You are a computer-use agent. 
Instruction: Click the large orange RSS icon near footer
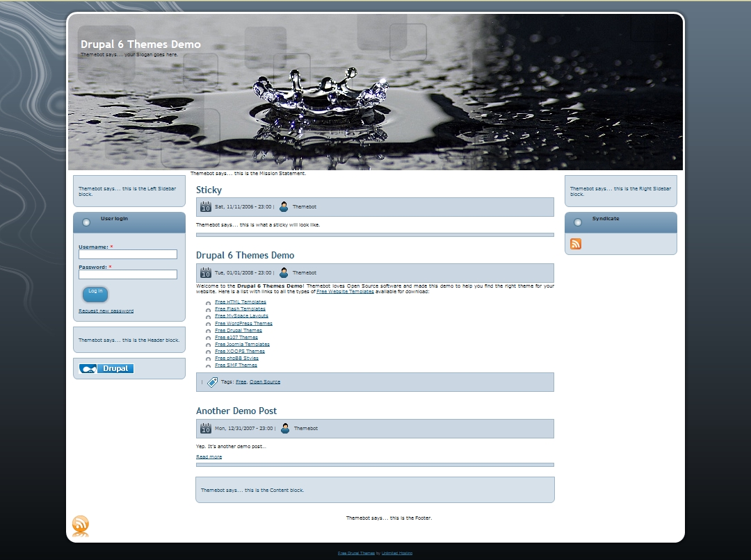click(x=81, y=526)
